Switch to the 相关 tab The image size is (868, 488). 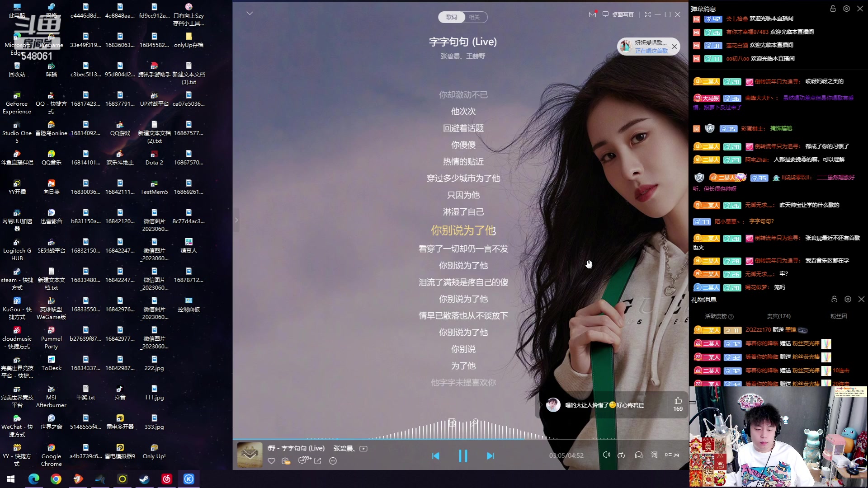point(474,17)
